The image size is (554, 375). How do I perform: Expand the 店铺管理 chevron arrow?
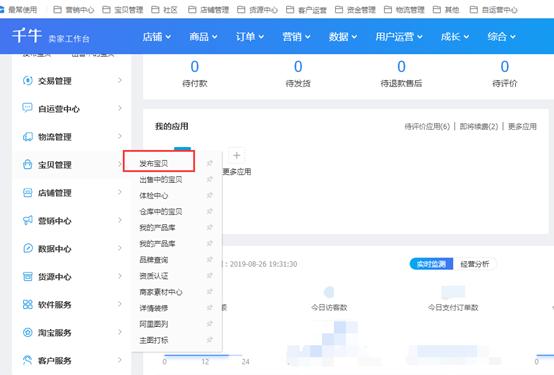pyautogui.click(x=120, y=192)
